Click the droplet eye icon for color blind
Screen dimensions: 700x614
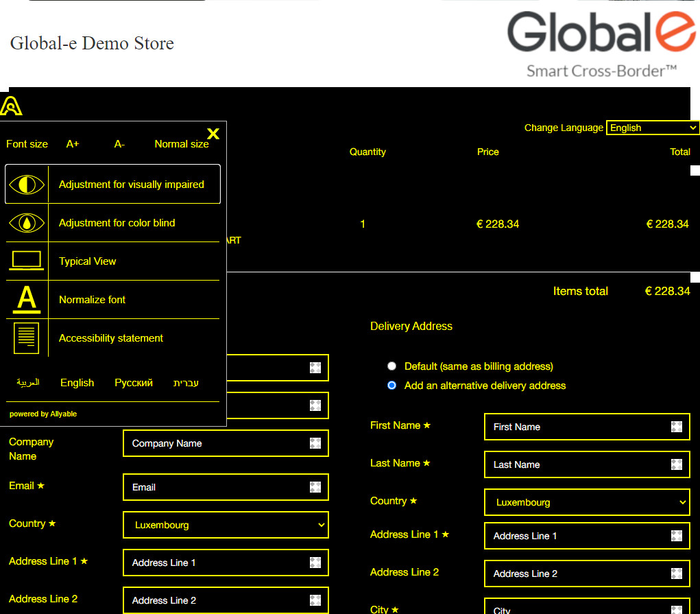(x=26, y=223)
